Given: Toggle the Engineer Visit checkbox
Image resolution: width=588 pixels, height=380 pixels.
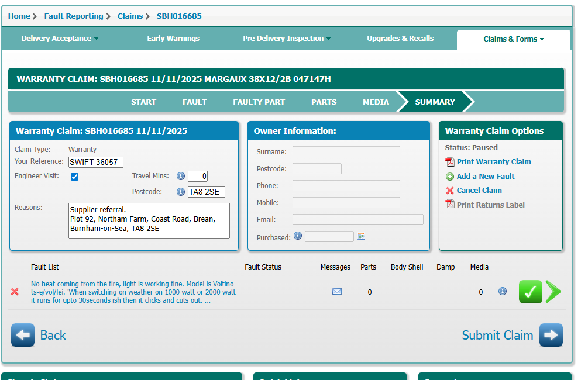Looking at the screenshot, I should point(75,177).
